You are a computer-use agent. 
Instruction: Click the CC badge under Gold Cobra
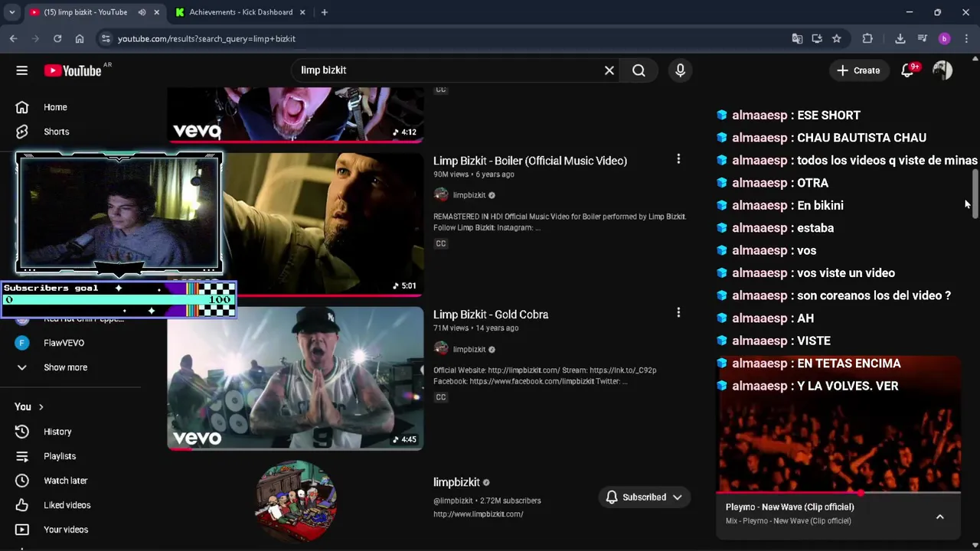[441, 397]
